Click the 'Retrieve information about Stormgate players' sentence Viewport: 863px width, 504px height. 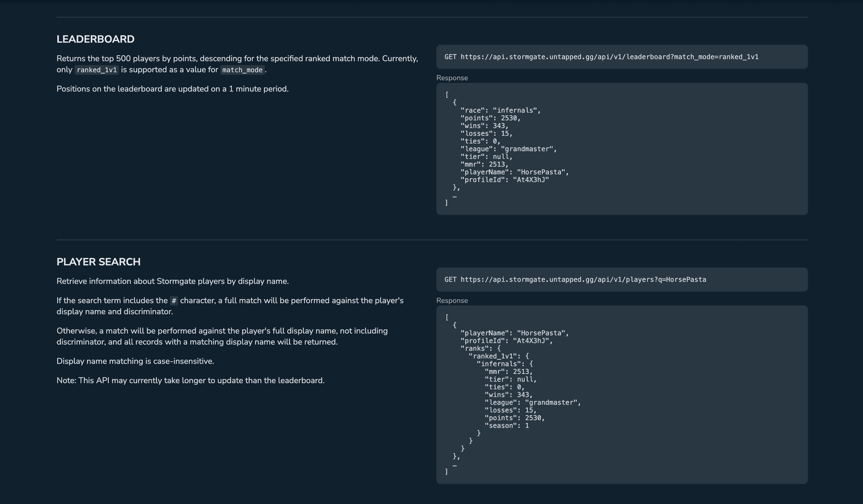coord(172,281)
